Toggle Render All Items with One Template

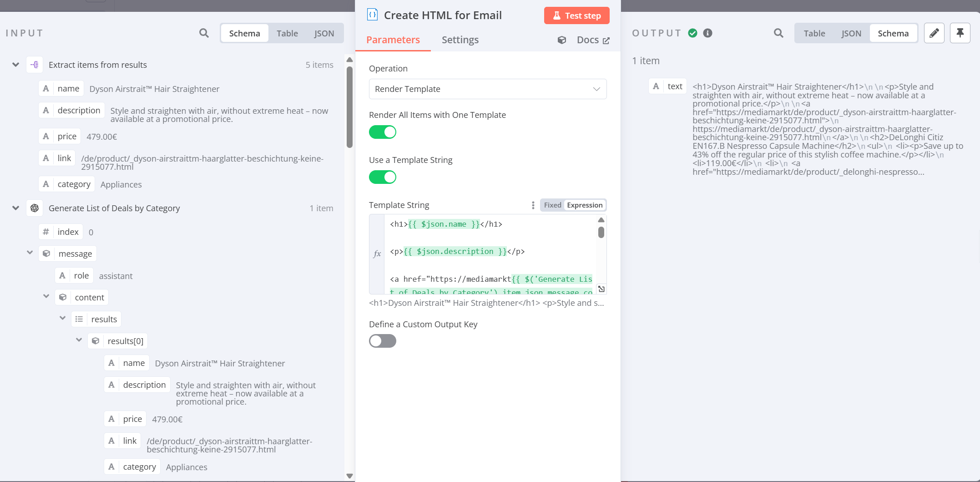pyautogui.click(x=382, y=132)
